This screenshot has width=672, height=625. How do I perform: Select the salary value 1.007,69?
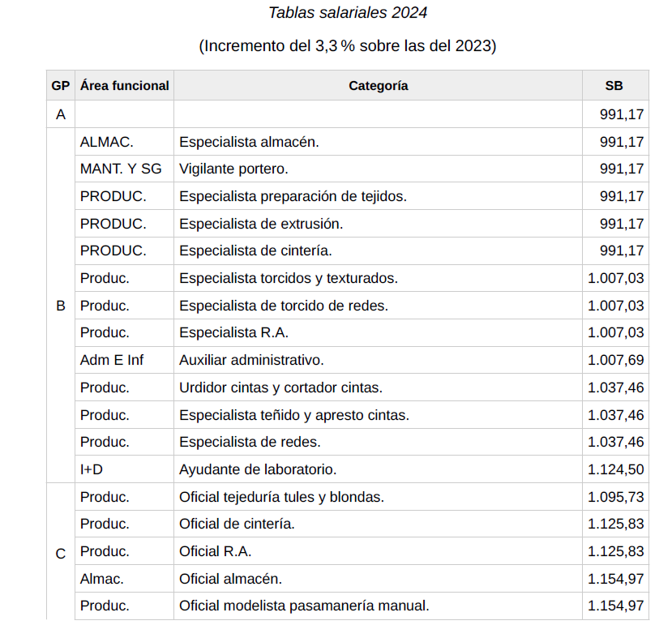pyautogui.click(x=616, y=360)
